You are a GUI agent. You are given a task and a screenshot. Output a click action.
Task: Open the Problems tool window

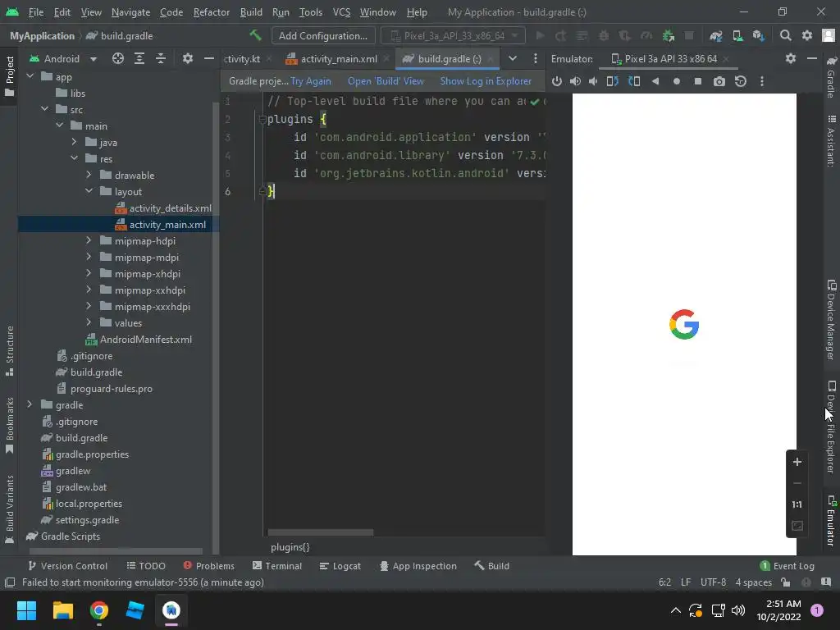(209, 566)
